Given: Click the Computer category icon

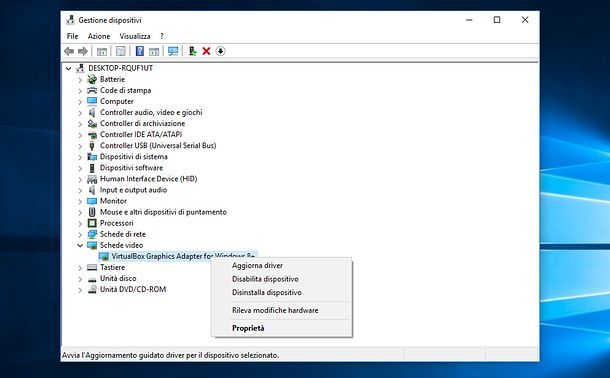Looking at the screenshot, I should click(x=92, y=101).
